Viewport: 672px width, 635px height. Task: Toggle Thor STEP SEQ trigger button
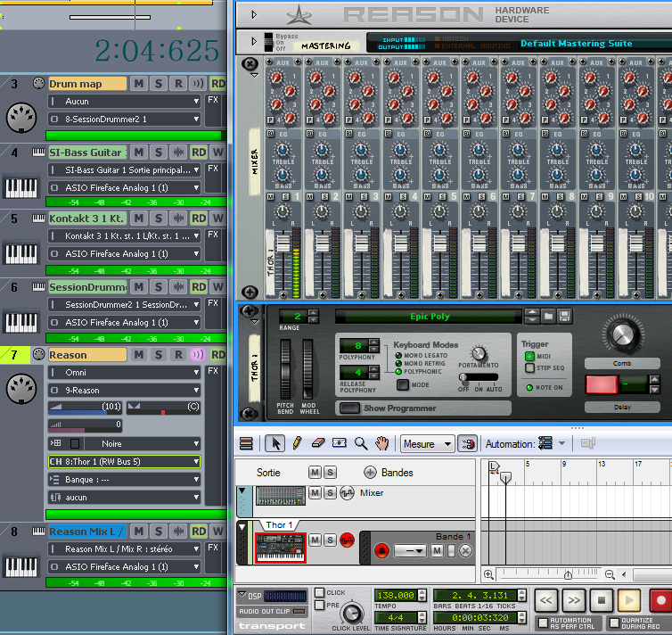click(x=529, y=367)
